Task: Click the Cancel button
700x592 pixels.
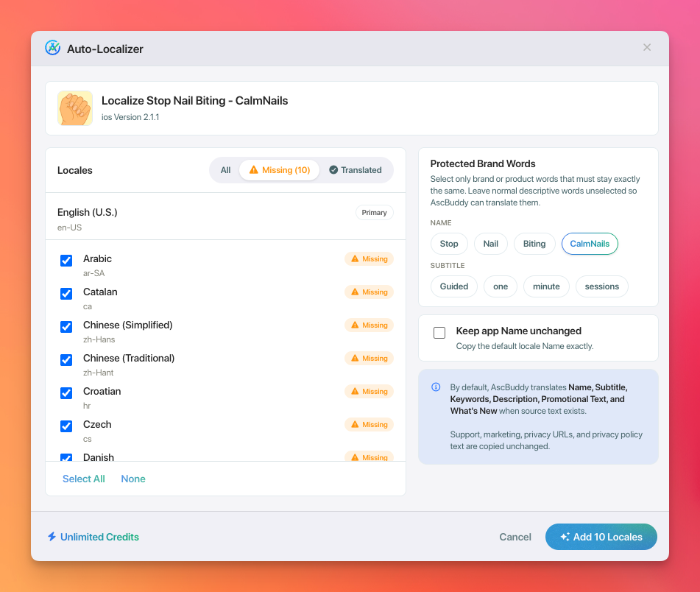Action: click(x=515, y=537)
